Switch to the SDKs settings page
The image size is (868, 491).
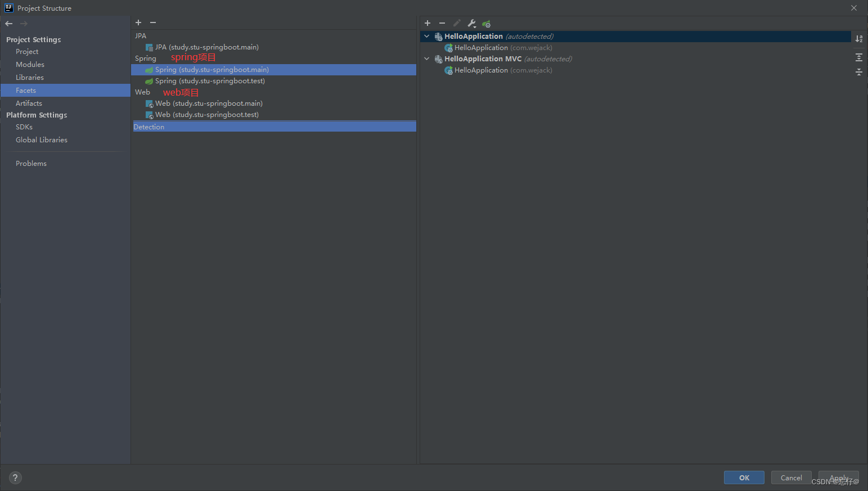click(x=24, y=127)
